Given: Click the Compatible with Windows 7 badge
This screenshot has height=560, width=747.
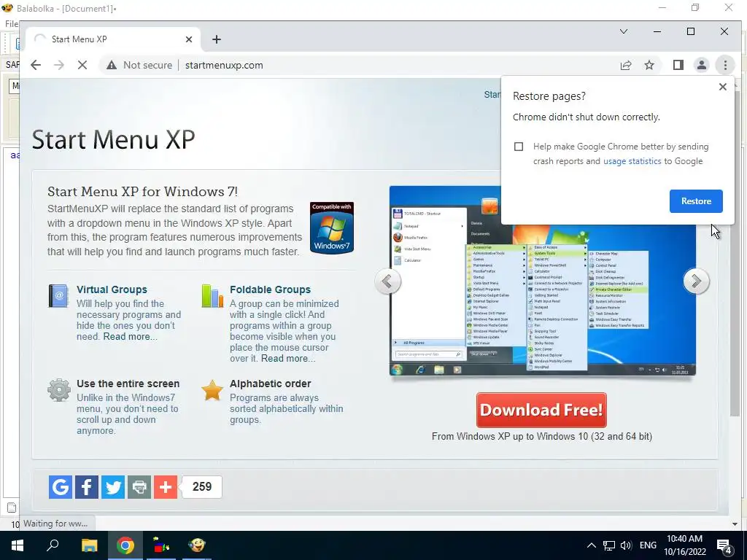Looking at the screenshot, I should click(x=332, y=227).
